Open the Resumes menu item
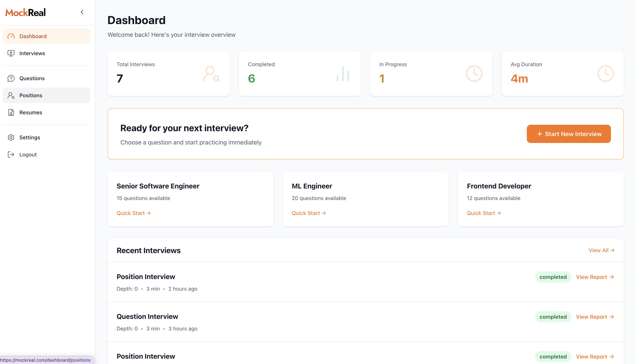 31,112
